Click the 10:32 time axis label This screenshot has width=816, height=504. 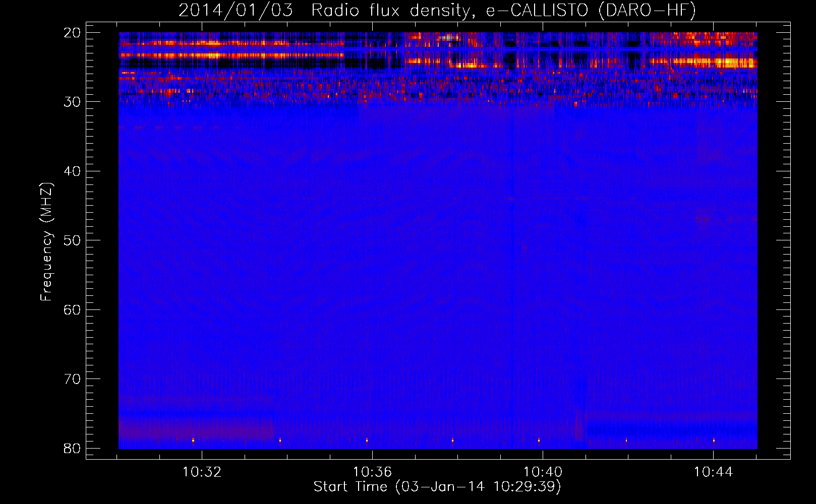click(202, 472)
